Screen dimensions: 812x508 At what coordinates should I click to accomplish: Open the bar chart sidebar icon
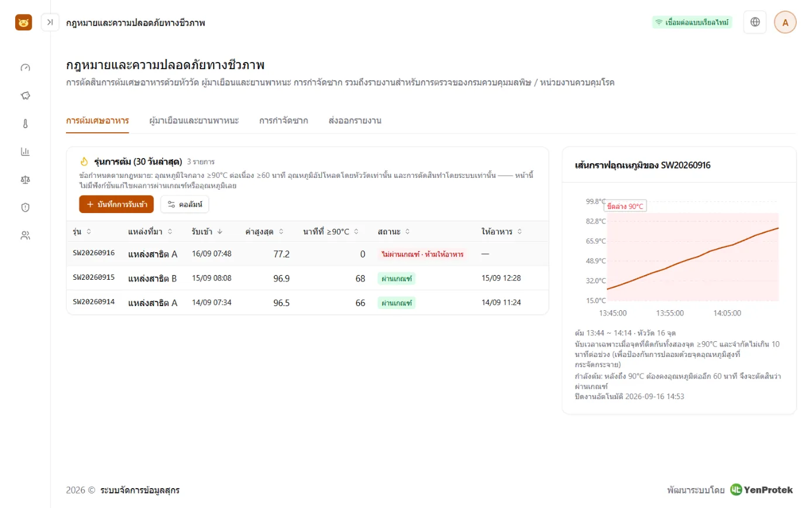click(x=25, y=152)
